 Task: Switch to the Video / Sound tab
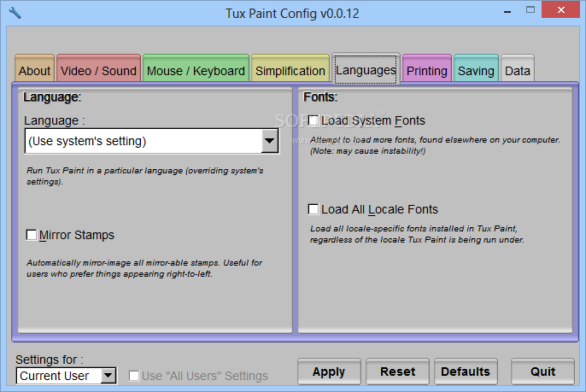coord(99,68)
